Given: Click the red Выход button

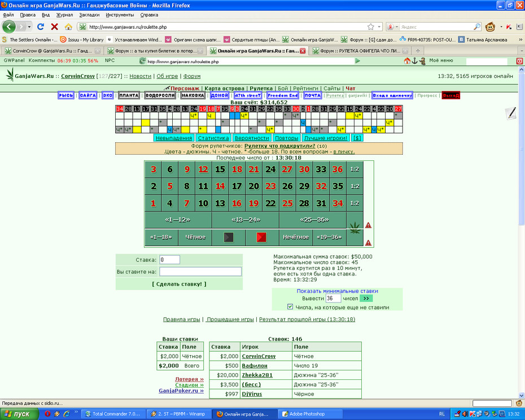Looking at the screenshot, I should pos(450,95).
